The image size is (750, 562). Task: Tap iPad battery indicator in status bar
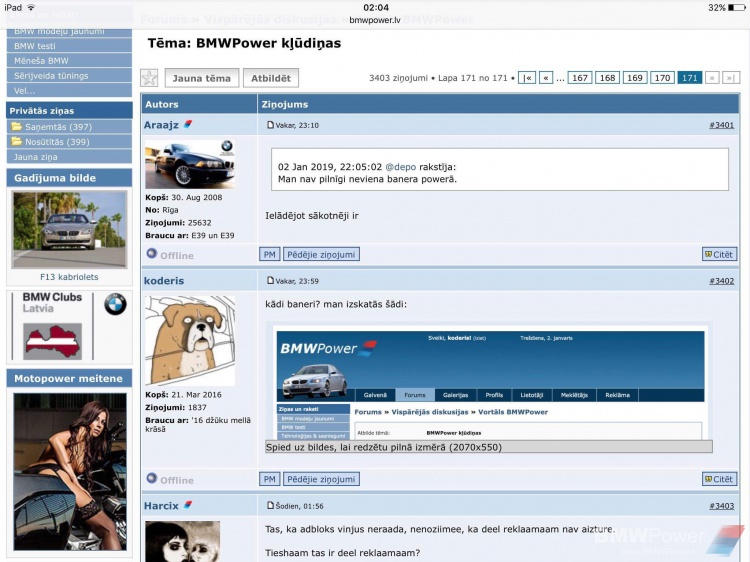(x=737, y=8)
